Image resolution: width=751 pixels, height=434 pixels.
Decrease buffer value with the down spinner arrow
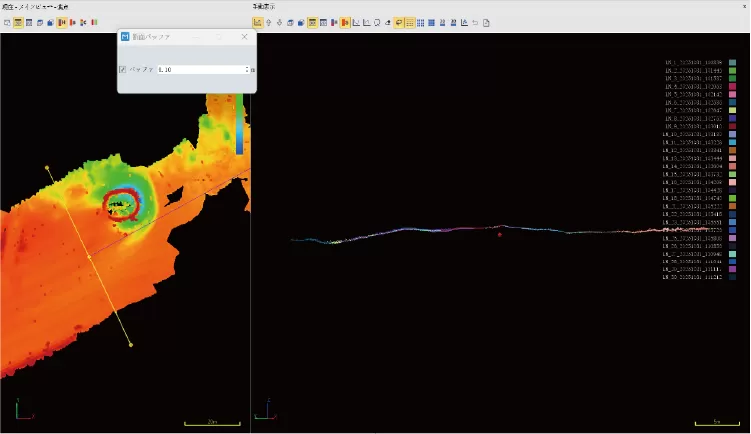click(246, 73)
